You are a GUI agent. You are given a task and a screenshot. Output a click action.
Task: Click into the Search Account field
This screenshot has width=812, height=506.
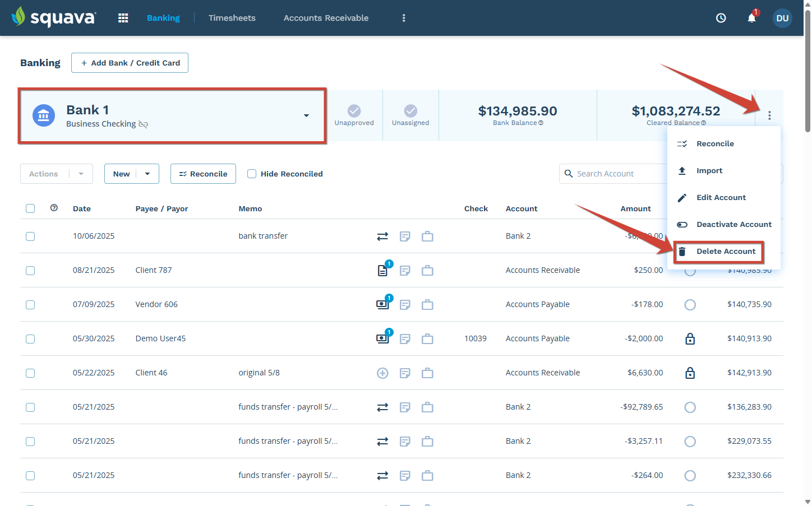tap(617, 174)
